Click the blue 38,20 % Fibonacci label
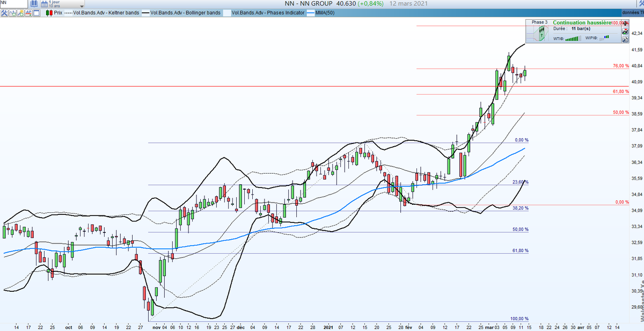The image size is (644, 331). pyautogui.click(x=520, y=208)
